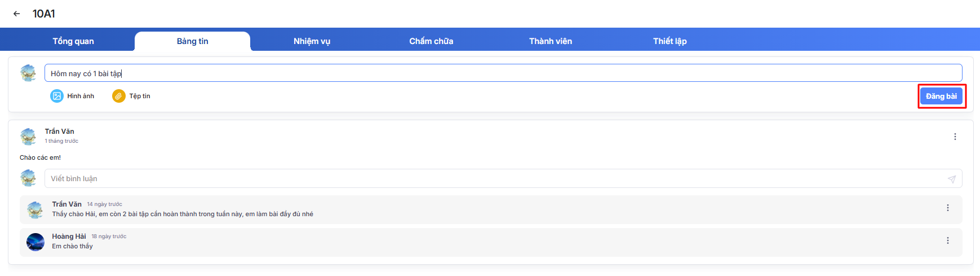Switch to the Tổng quan tab
980x276 pixels.
pos(73,41)
